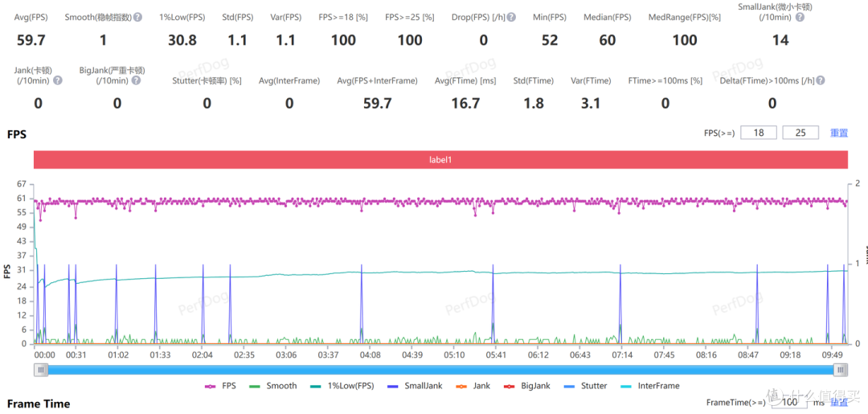This screenshot has width=868, height=414.
Task: Toggle BigJank series in chart legend
Action: (x=527, y=386)
